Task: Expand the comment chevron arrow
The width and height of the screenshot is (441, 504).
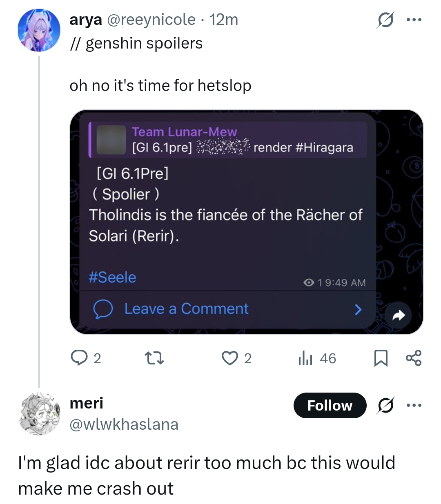Action: (358, 310)
